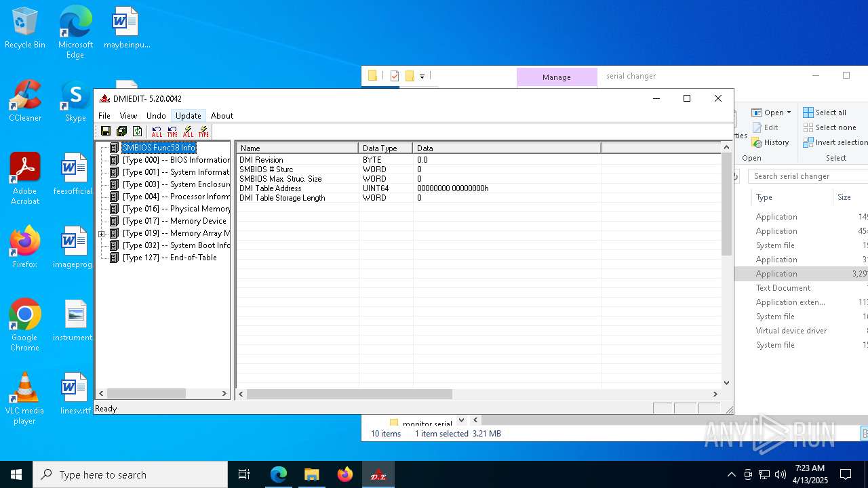Click the 00000000 00000000h data value

pyautogui.click(x=452, y=188)
